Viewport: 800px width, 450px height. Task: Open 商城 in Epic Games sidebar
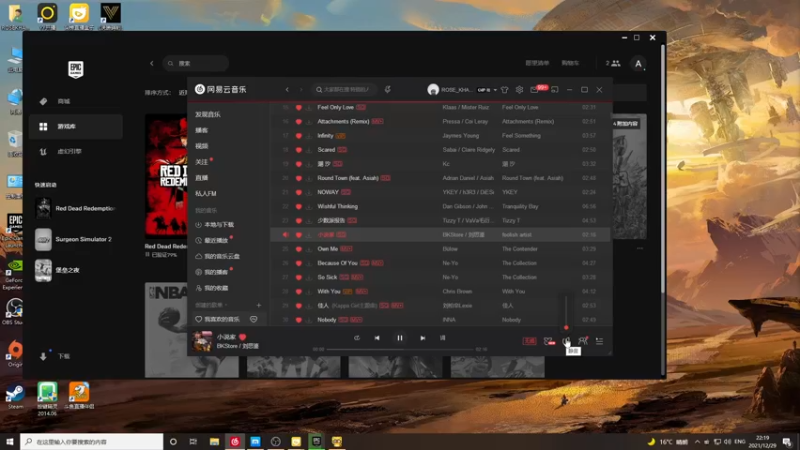pyautogui.click(x=64, y=102)
